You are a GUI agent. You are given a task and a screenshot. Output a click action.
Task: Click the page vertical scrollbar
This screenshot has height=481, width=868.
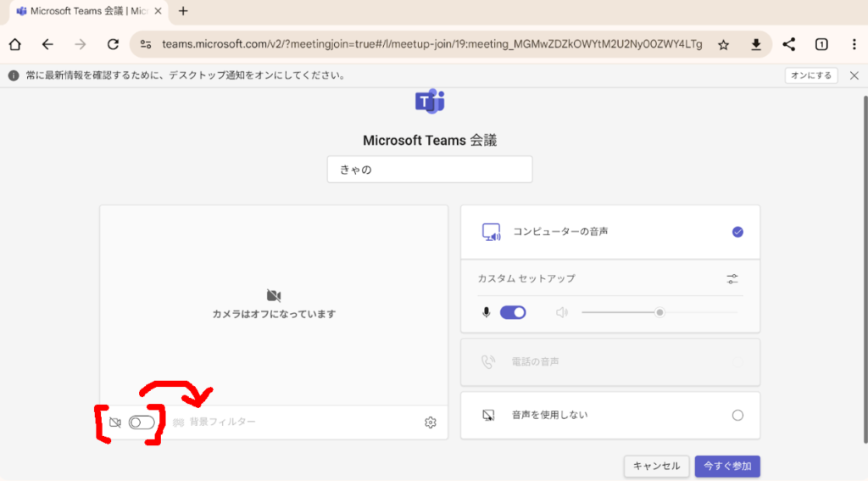tap(865, 270)
